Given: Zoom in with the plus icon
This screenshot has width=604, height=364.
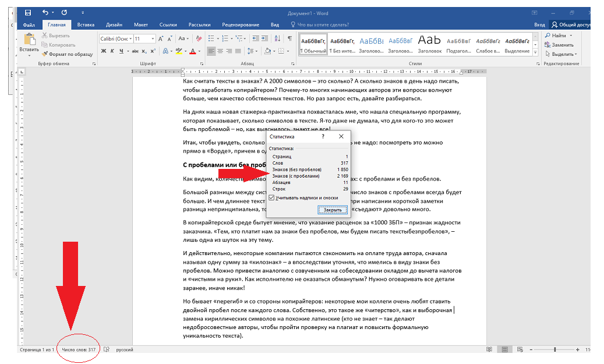Looking at the screenshot, I should (577, 349).
